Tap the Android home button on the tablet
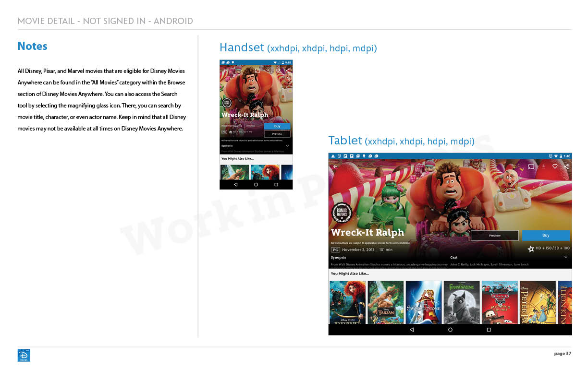This screenshot has width=588, height=380. click(x=450, y=330)
